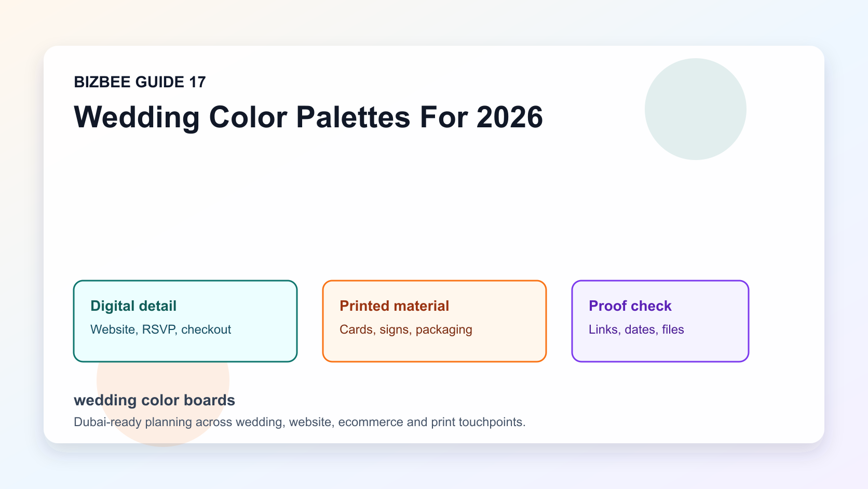Open the Proof check card
Image resolution: width=868 pixels, height=489 pixels.
(660, 321)
